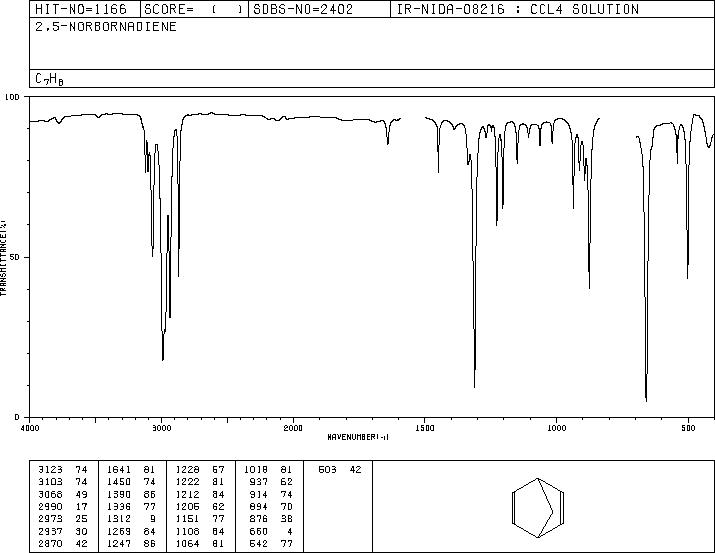
Task: Select peak table entry 2973
Action: pyautogui.click(x=50, y=519)
